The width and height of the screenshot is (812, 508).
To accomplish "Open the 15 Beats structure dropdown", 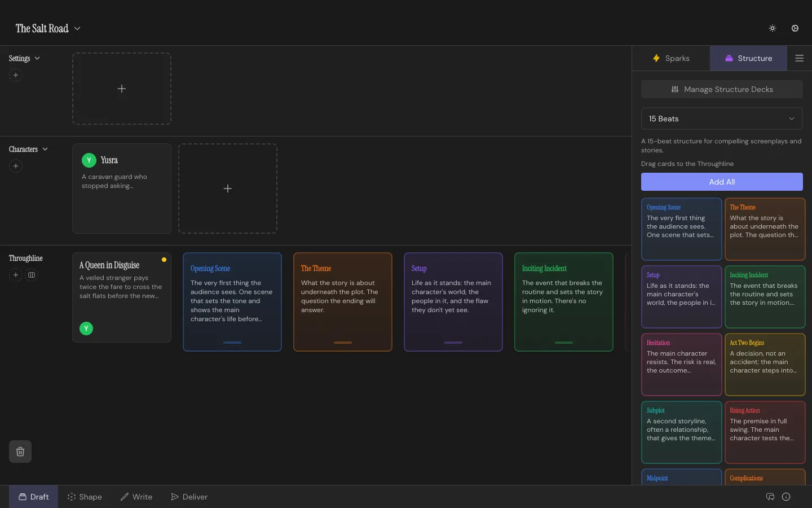I will click(722, 119).
